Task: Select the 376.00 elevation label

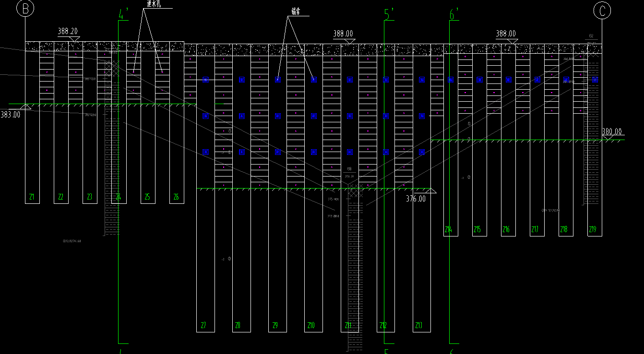Action: (416, 199)
